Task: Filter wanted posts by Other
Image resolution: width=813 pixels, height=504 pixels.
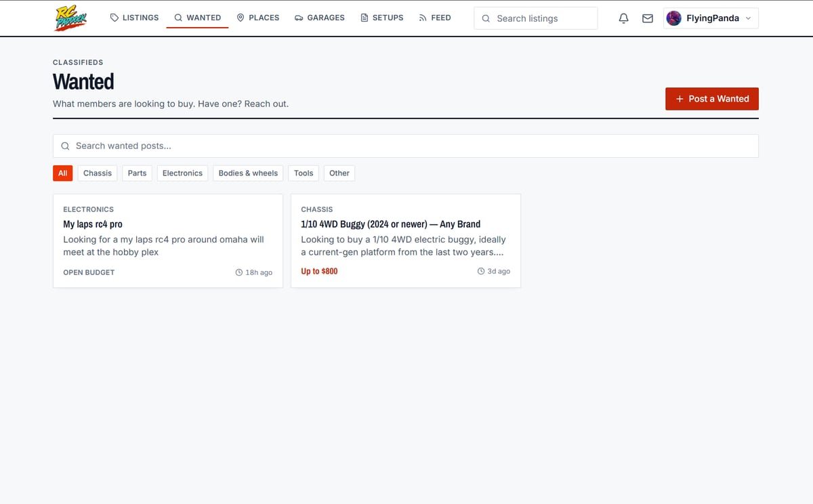Action: [339, 173]
